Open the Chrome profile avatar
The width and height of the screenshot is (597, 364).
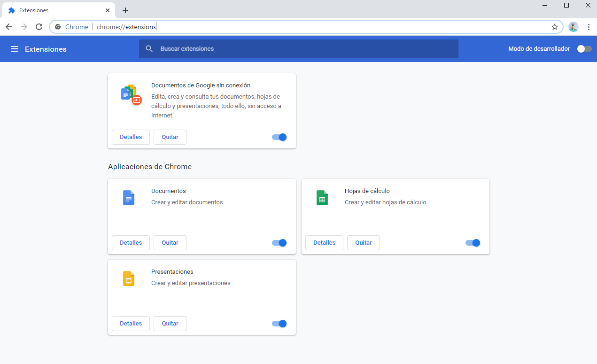[x=573, y=27]
